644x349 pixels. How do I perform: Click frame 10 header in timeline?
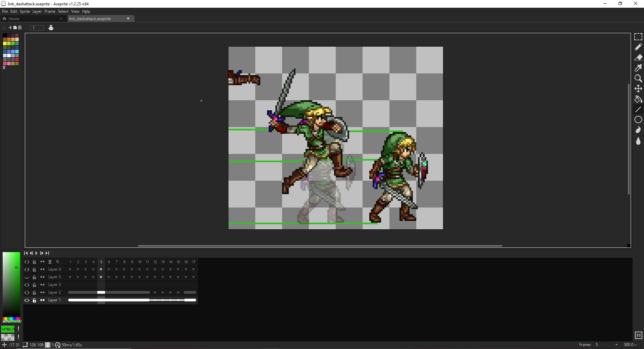click(x=140, y=262)
